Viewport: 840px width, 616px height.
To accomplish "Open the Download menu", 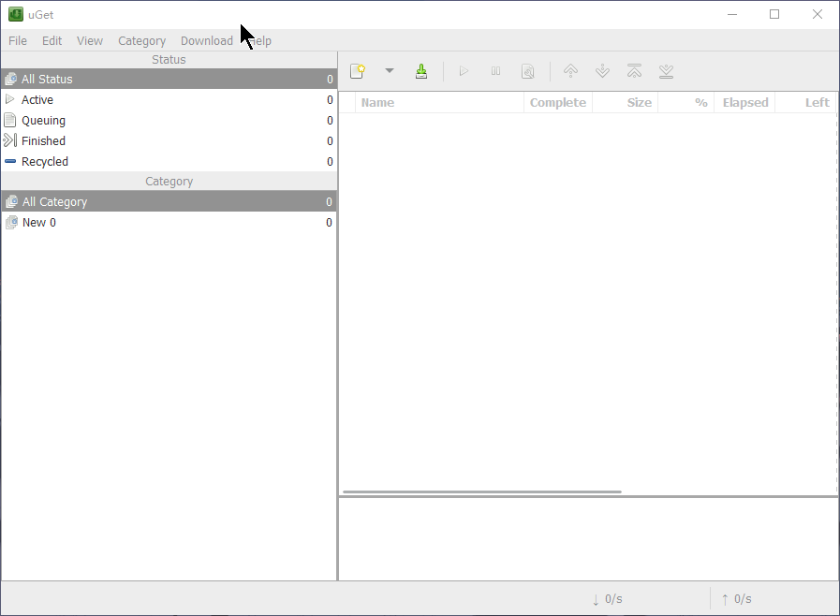I will pyautogui.click(x=206, y=40).
